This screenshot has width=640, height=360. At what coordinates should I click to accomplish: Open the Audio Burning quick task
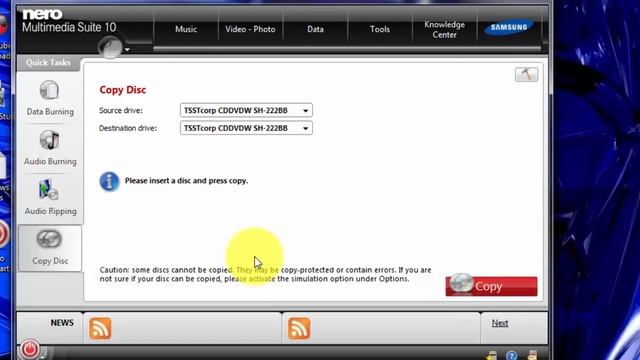click(50, 148)
